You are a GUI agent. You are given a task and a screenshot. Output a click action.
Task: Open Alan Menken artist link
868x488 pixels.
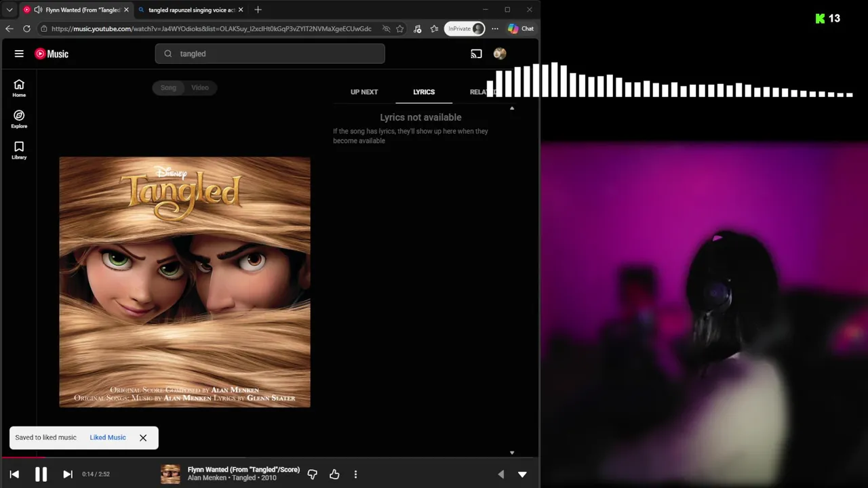point(208,478)
